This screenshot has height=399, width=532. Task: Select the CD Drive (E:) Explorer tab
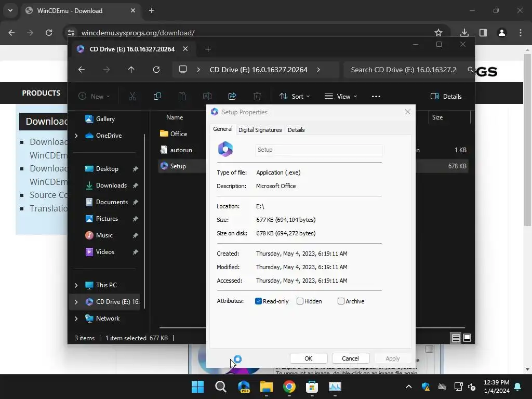click(132, 49)
